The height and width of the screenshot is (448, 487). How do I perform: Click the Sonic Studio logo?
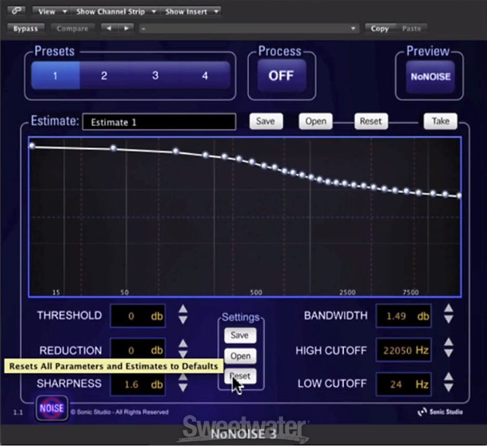pos(440,412)
